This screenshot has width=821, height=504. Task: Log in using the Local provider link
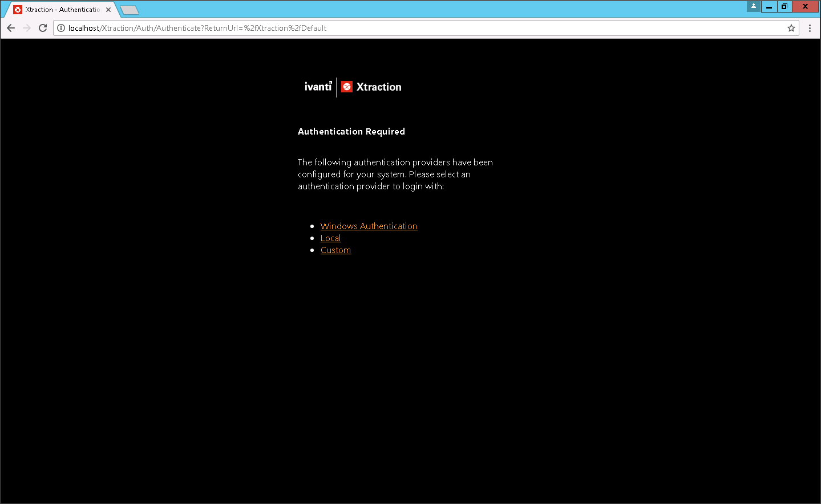[330, 238]
